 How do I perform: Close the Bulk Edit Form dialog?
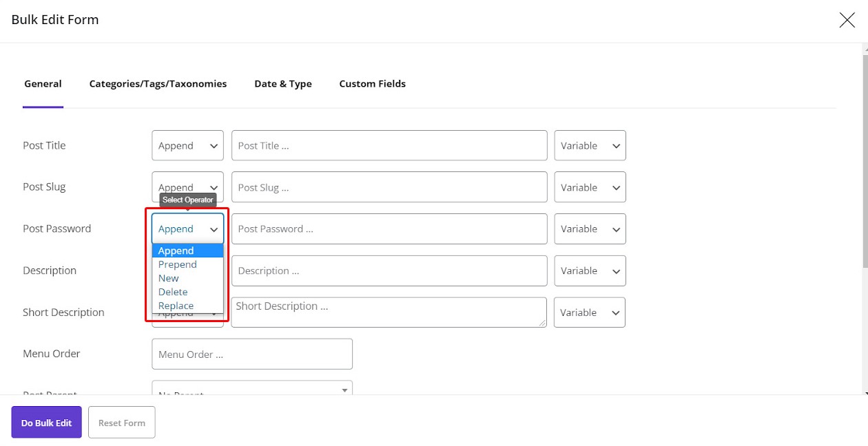847,20
